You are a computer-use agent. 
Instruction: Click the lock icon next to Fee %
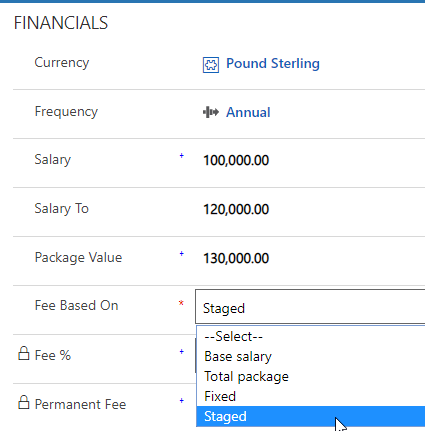coord(24,353)
